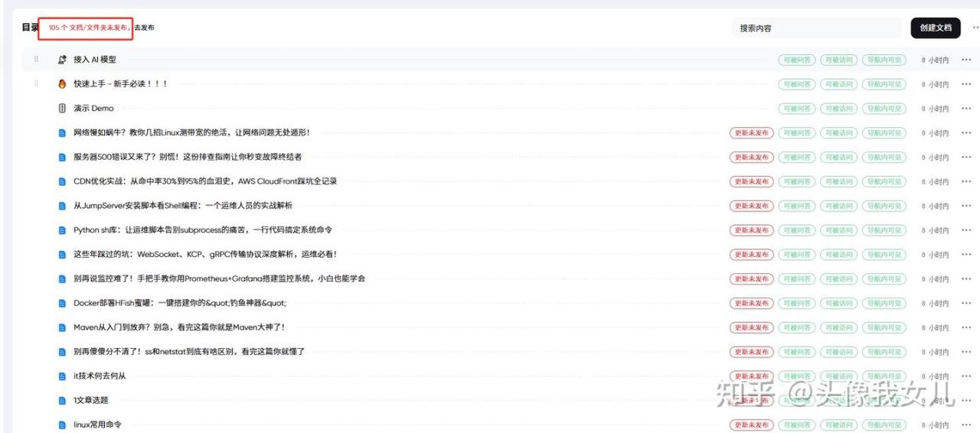
Task: Select the Maven从入门到放弃 article title
Action: [179, 327]
